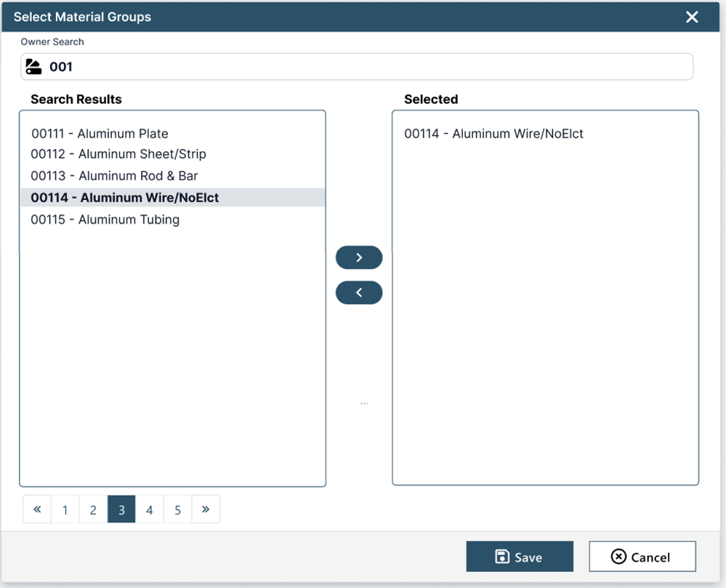
Task: Click the owner search icon in input field
Action: [33, 66]
